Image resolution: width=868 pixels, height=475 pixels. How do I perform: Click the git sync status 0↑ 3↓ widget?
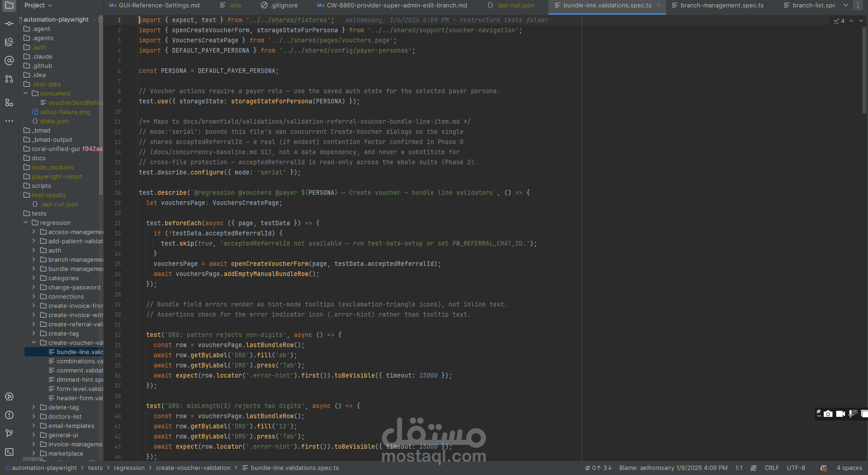(599, 468)
